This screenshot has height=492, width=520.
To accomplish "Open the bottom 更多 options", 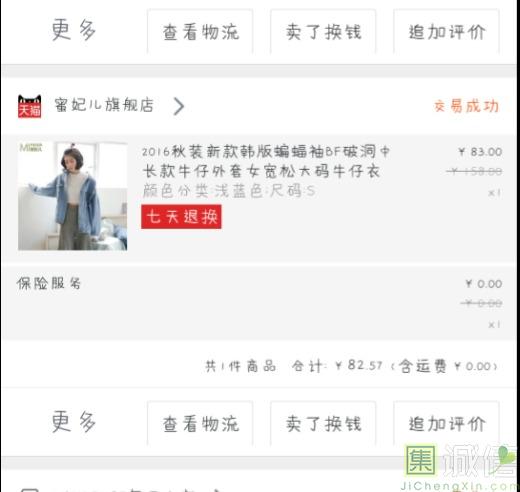I will click(74, 422).
